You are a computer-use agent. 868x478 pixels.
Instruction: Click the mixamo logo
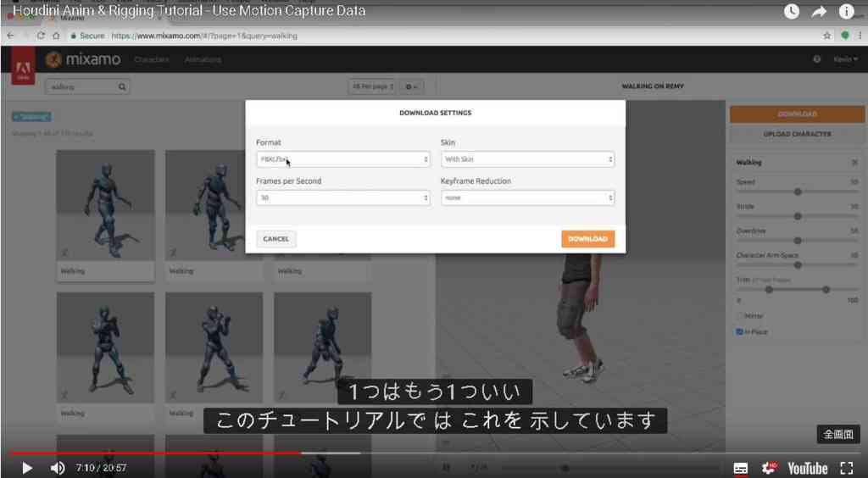point(83,59)
